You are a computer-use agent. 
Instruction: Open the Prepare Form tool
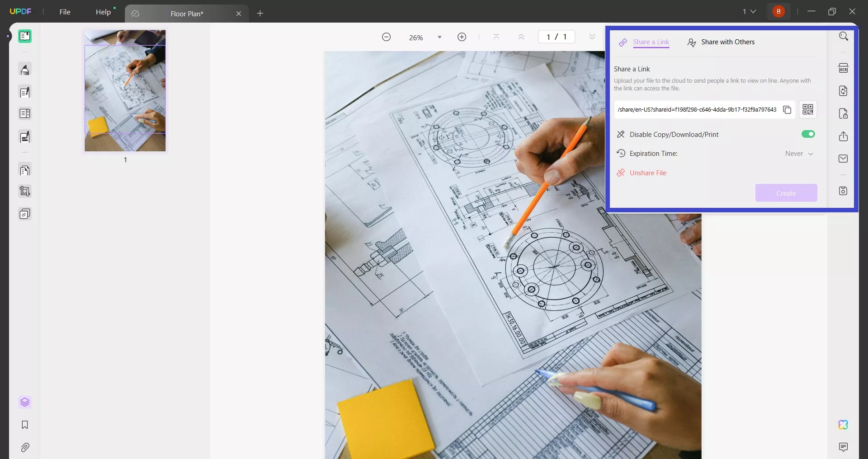pos(25,113)
